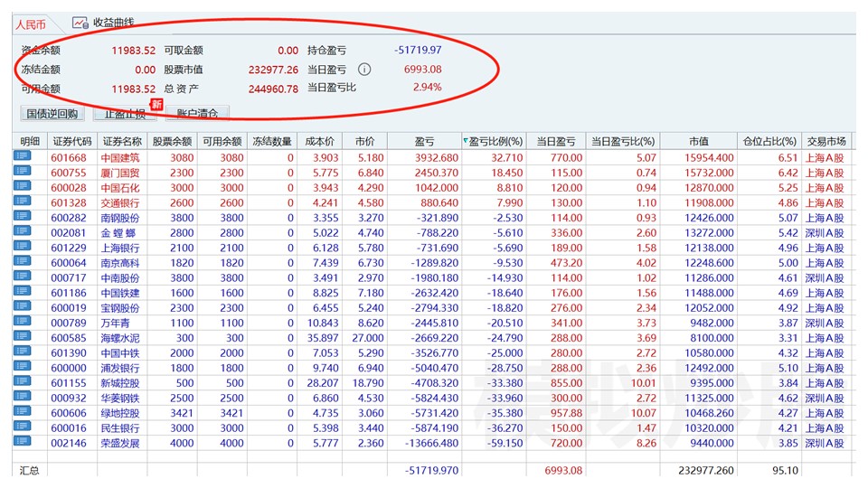Select stock code 002081
Image resolution: width=868 pixels, height=488 pixels.
click(69, 233)
